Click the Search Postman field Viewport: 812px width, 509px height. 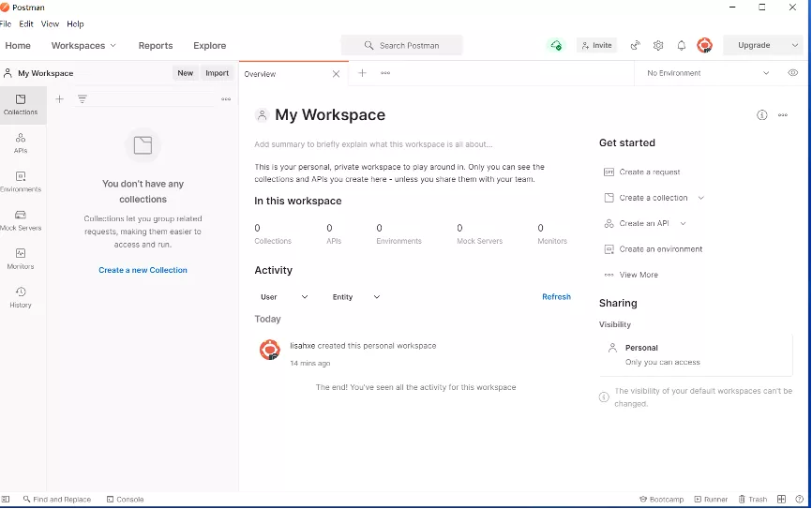point(402,46)
